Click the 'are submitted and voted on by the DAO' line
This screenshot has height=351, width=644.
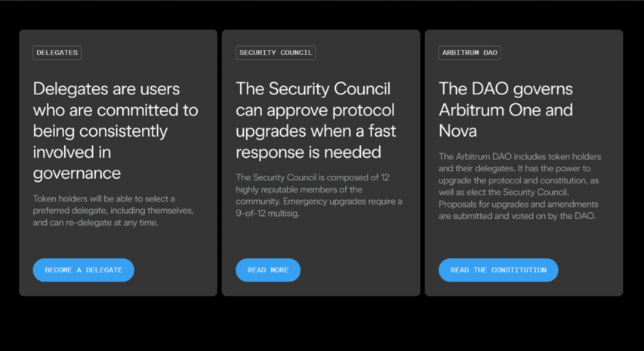pyautogui.click(x=517, y=216)
